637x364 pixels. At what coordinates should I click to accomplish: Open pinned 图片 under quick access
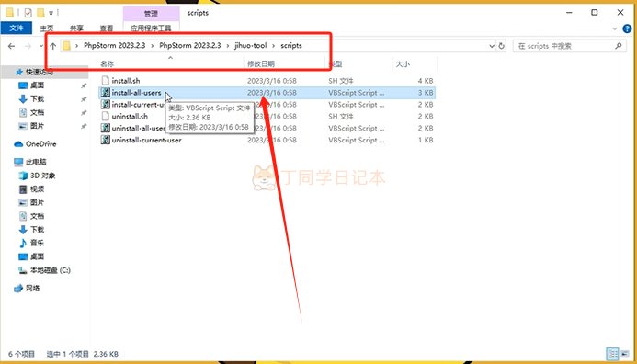click(x=37, y=126)
